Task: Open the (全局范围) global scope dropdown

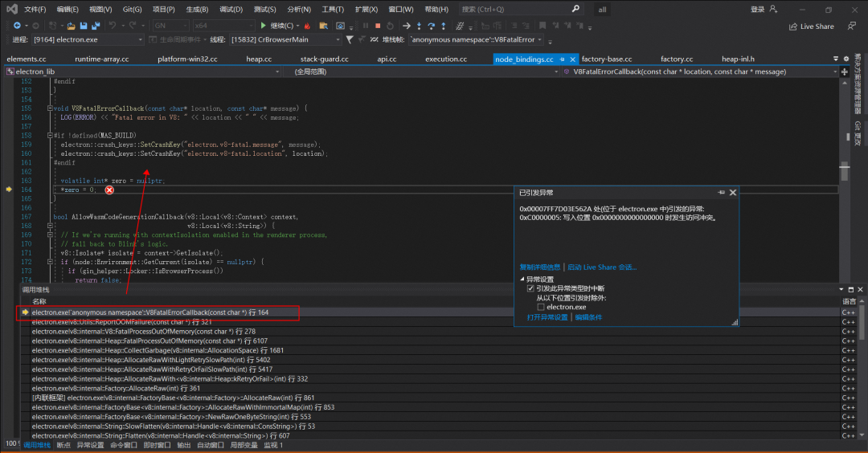Action: coord(422,71)
